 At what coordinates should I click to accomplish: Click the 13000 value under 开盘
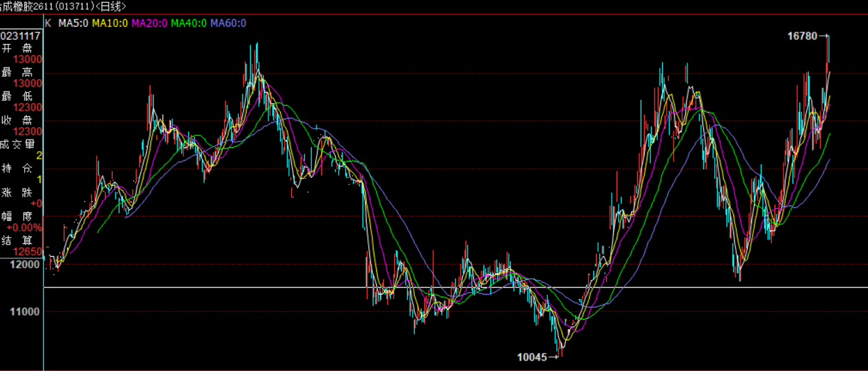(x=28, y=60)
